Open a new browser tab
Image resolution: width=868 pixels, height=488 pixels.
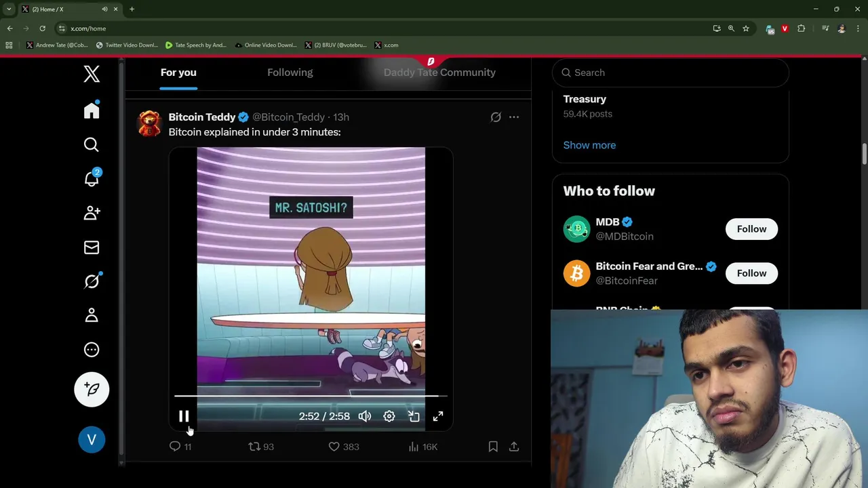[x=132, y=9]
